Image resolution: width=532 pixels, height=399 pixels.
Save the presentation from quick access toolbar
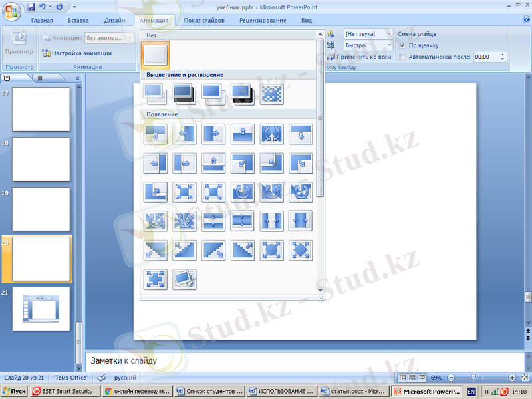(31, 7)
